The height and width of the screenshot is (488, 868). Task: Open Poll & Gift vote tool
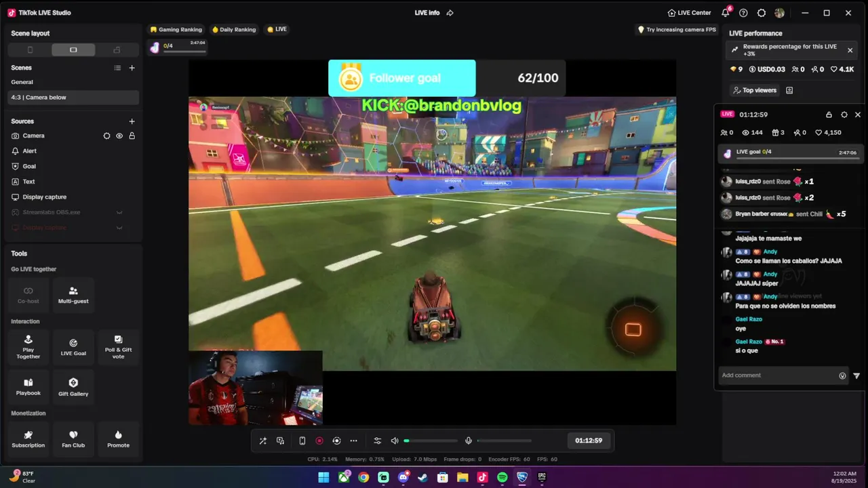[x=118, y=347]
